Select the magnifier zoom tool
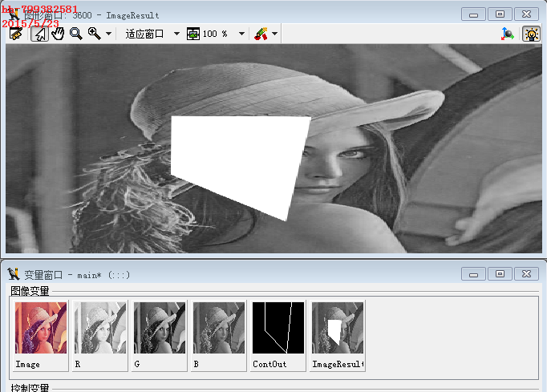547x392 pixels. (x=75, y=34)
